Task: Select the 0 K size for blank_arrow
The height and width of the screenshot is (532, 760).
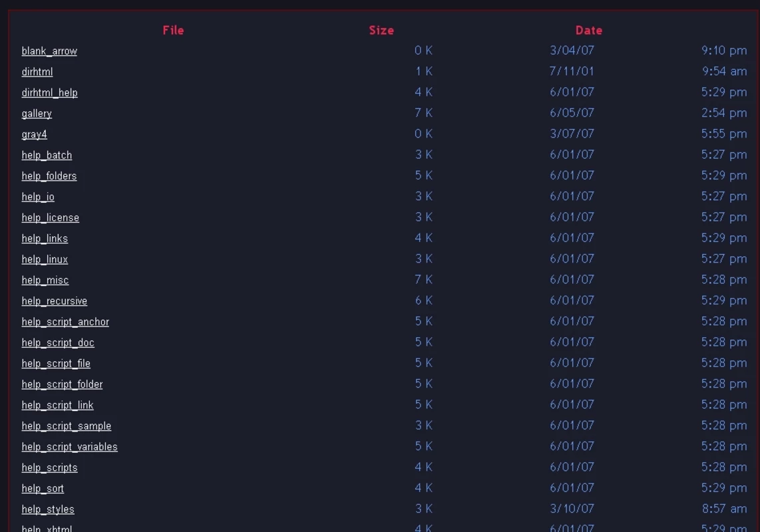Action: pos(424,51)
